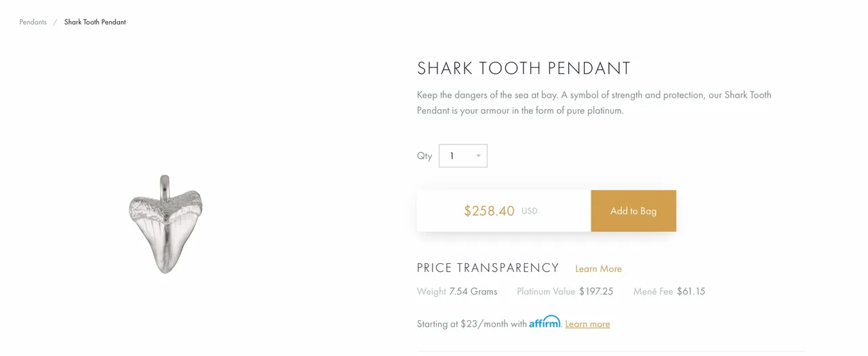Viewport: 868px width, 356px height.
Task: View the shark tooth pendant image
Action: point(165,224)
